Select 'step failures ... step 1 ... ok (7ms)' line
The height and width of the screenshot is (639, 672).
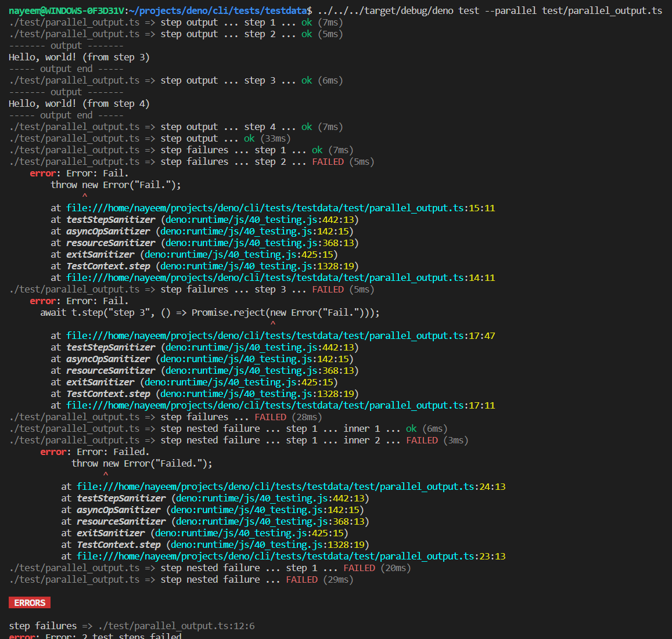(181, 150)
